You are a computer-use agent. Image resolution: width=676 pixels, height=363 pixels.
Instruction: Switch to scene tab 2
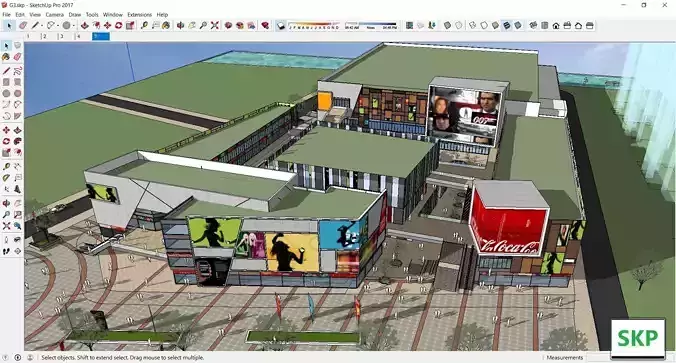[x=44, y=37]
